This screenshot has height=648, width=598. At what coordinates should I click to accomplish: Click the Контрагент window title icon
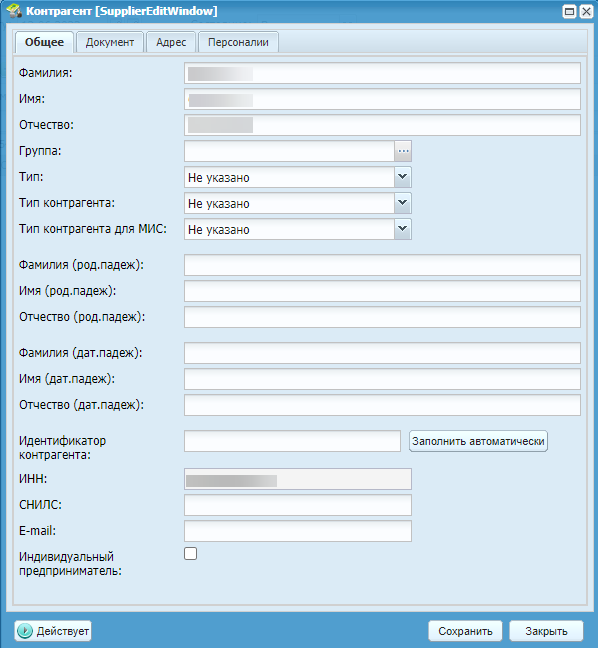click(14, 11)
